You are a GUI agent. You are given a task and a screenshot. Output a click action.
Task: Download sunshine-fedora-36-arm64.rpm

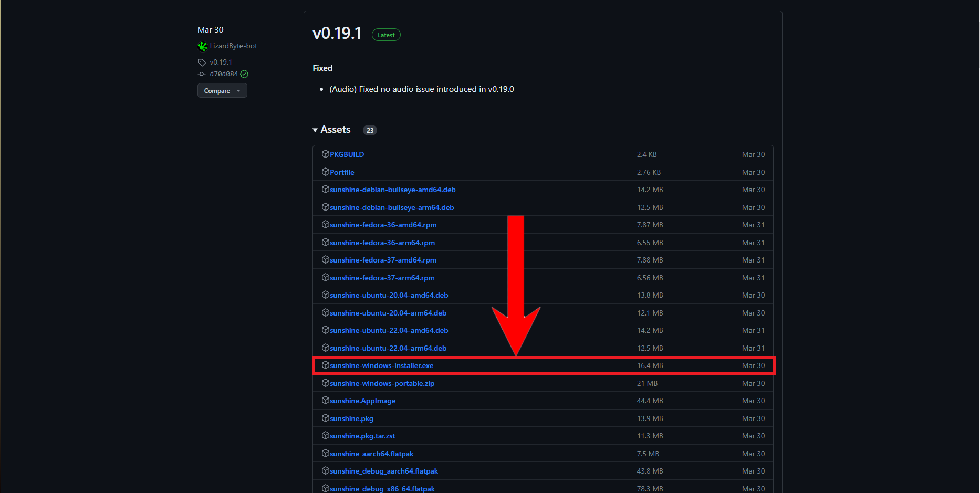(x=382, y=243)
